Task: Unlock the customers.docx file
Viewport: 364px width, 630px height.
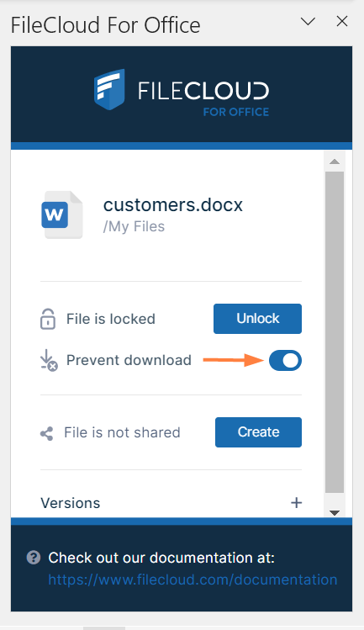Action: [x=257, y=319]
